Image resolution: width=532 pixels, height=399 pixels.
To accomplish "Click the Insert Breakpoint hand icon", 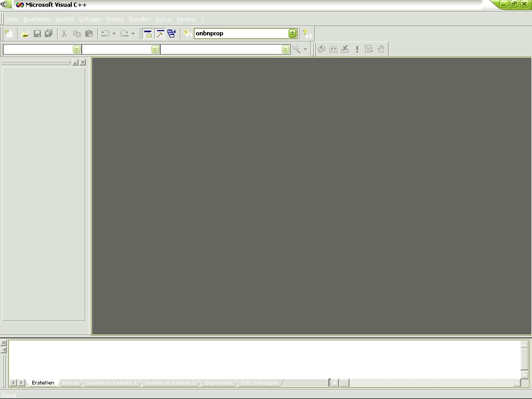I will pos(381,49).
